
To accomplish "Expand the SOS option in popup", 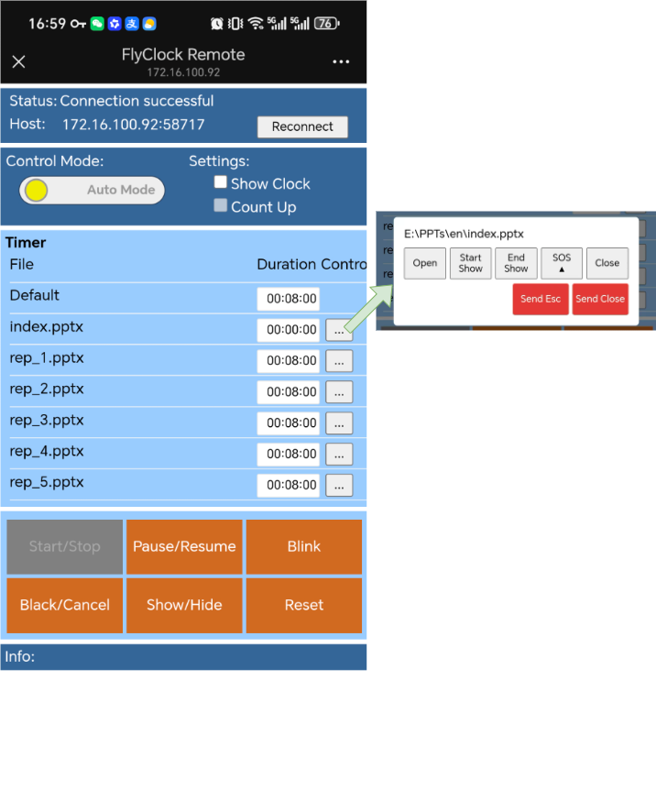I will click(562, 264).
